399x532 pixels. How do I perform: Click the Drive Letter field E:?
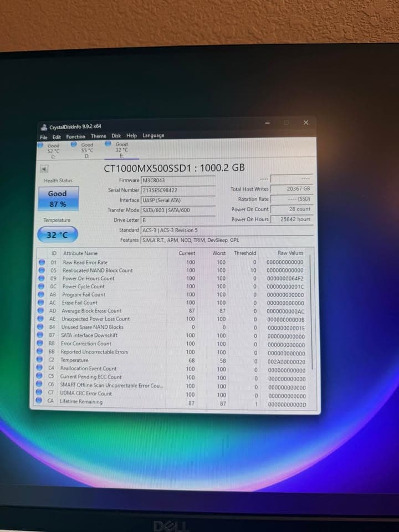178,220
